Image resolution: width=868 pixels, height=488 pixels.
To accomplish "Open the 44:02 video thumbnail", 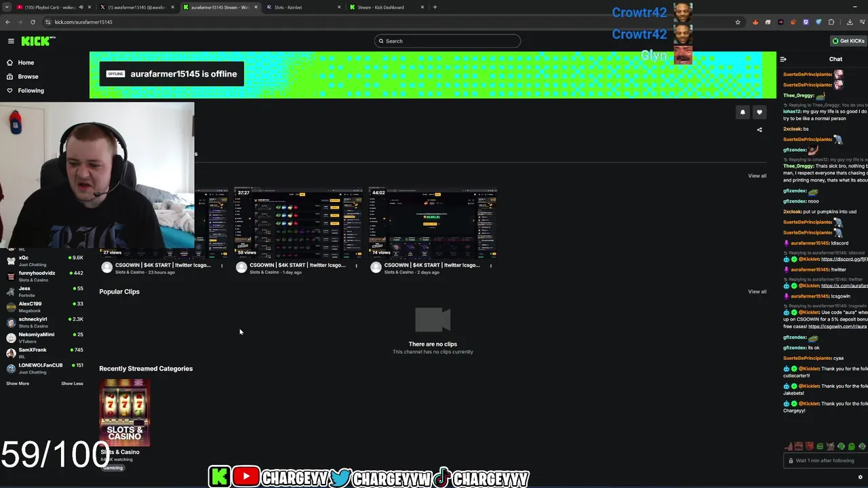I will (433, 223).
